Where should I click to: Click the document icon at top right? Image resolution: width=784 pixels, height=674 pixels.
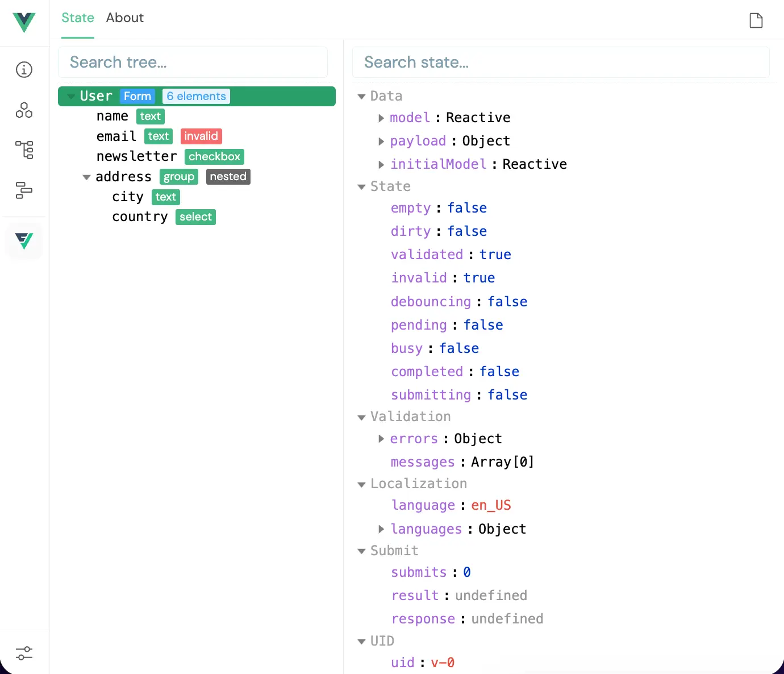756,20
